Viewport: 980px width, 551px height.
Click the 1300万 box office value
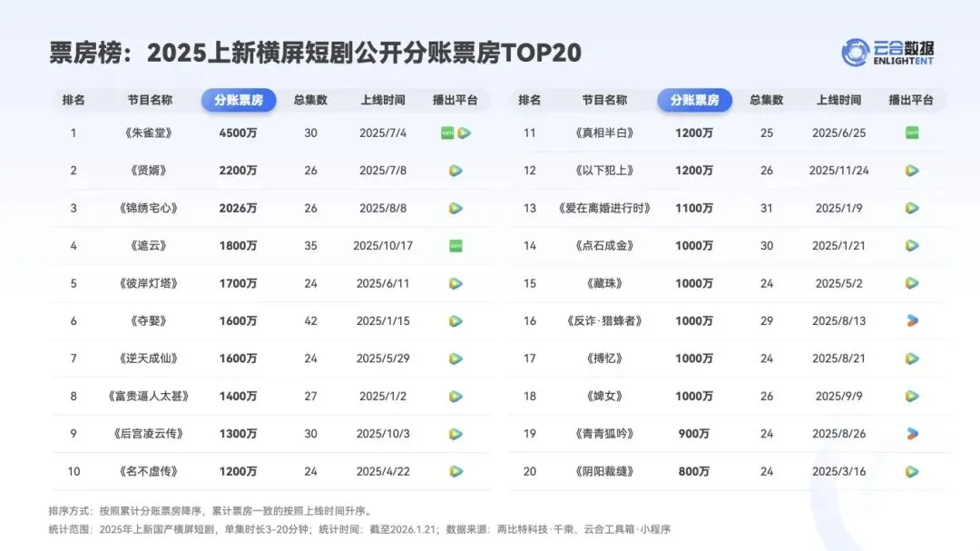tap(238, 433)
